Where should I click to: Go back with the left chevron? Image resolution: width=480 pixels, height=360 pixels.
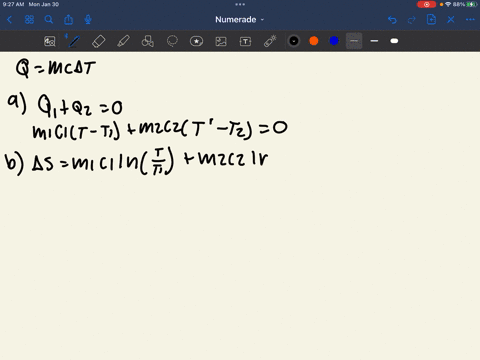tap(9, 20)
